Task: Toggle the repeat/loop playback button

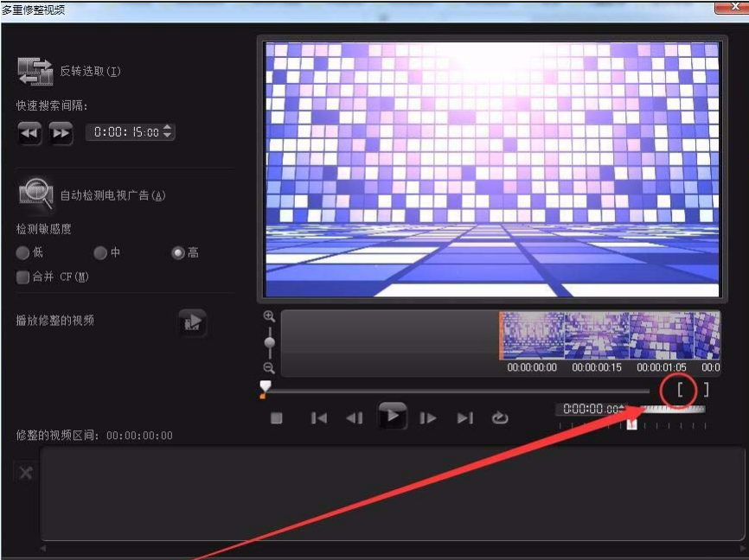Action: [x=500, y=417]
